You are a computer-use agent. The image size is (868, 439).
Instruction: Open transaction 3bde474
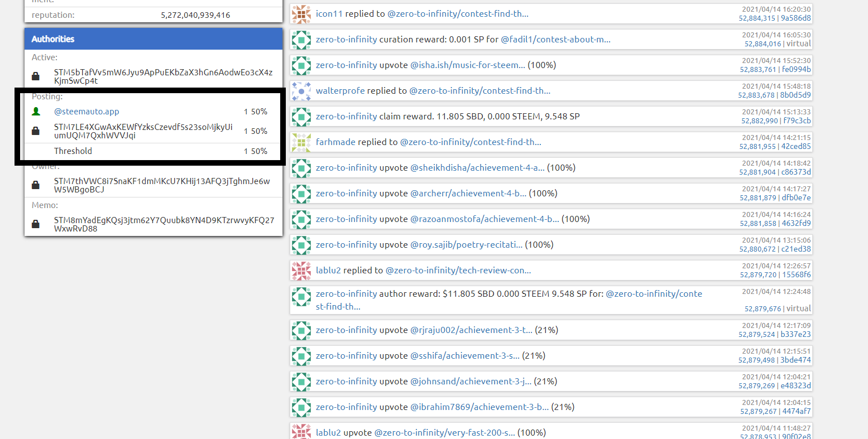[x=797, y=360]
